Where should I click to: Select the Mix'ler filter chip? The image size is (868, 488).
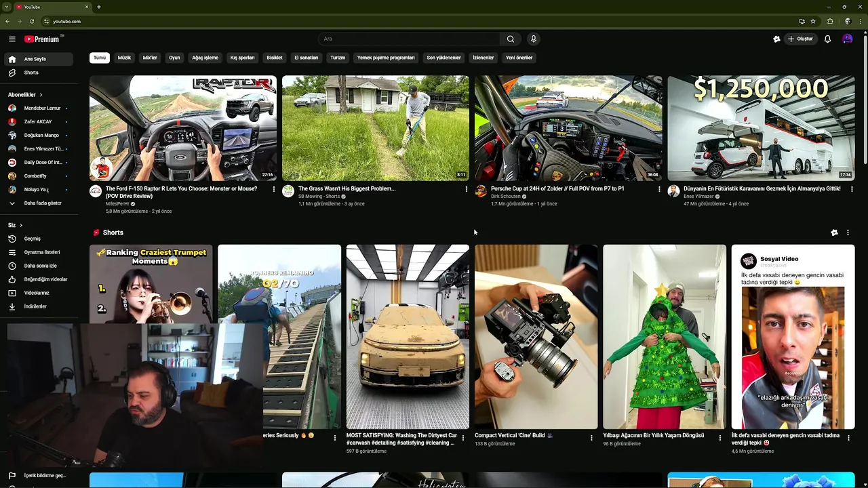[150, 58]
